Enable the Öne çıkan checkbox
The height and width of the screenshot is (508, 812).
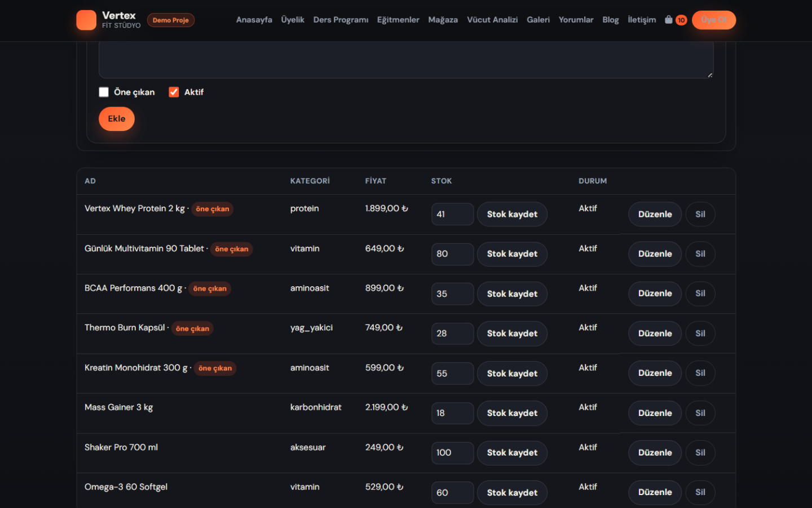point(104,92)
